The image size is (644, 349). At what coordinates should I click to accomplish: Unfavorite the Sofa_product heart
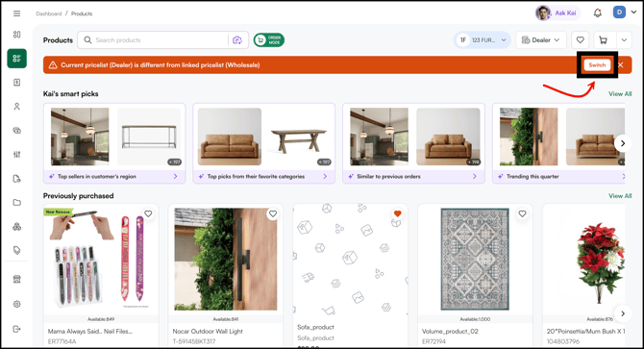[397, 213]
